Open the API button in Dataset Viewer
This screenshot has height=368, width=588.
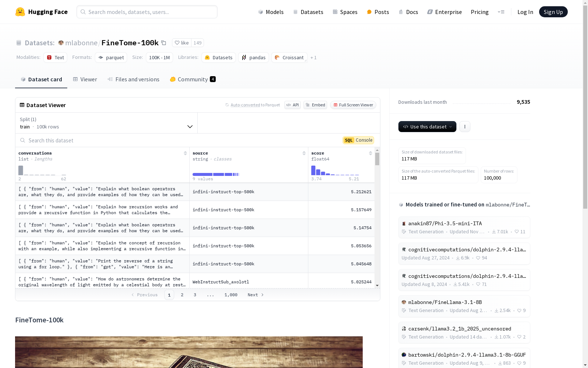pos(293,105)
